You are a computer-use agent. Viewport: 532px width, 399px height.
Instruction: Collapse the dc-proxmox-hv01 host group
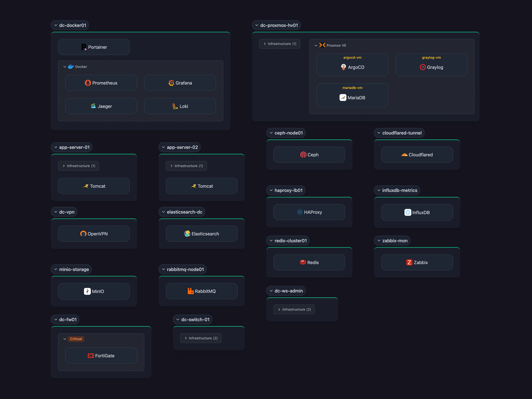[x=256, y=25]
